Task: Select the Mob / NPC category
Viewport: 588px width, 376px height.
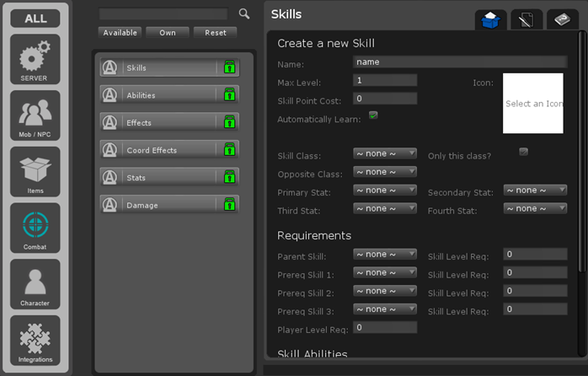Action: 35,115
